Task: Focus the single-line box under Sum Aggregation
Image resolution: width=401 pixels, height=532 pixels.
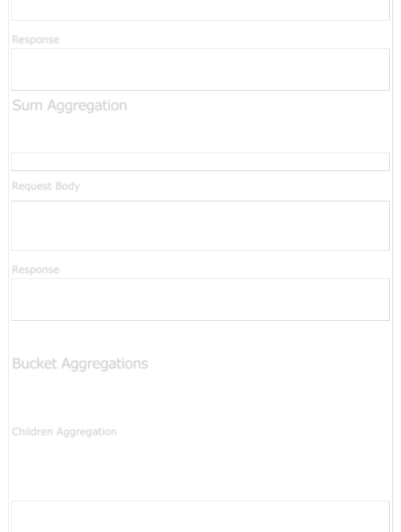Action: tap(200, 162)
